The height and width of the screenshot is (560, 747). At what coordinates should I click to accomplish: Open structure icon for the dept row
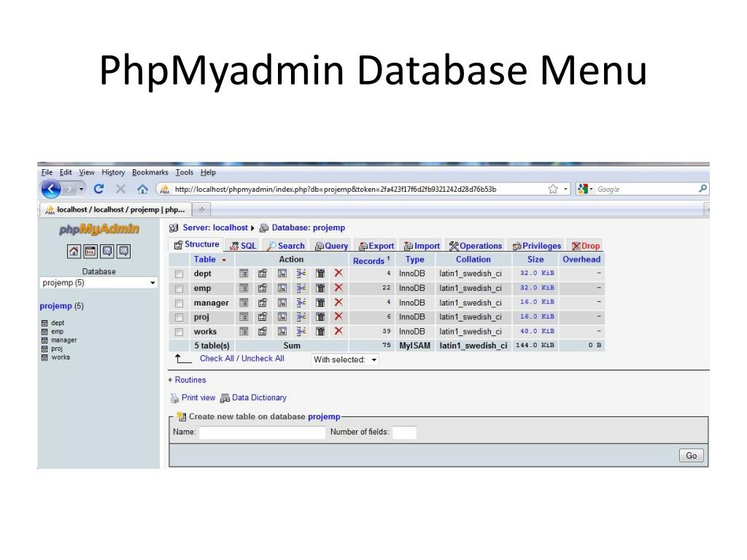263,273
